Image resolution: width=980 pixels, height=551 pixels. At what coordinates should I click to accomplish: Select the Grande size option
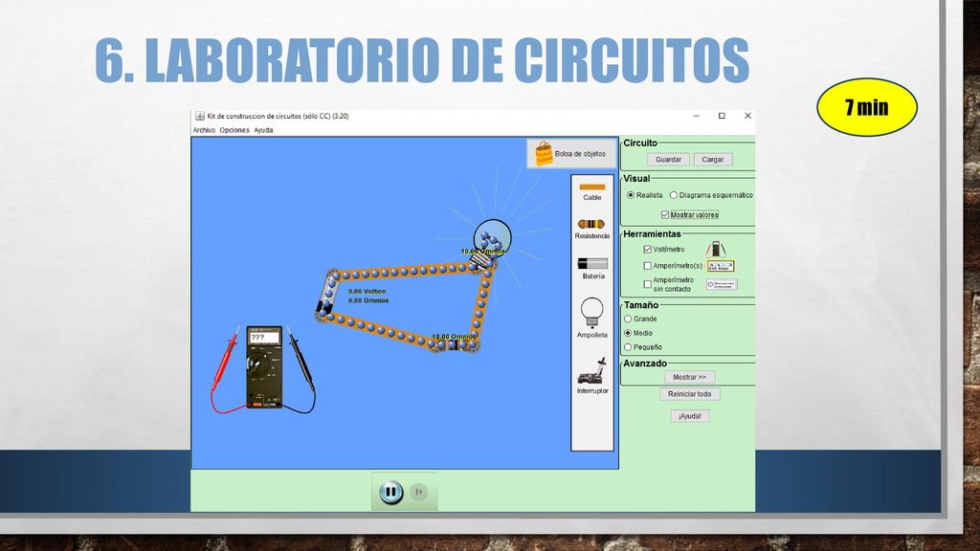pyautogui.click(x=628, y=320)
